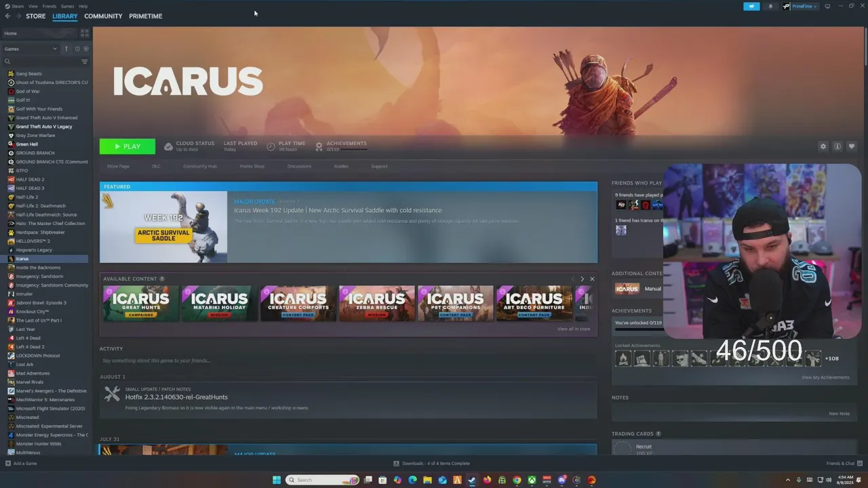The width and height of the screenshot is (868, 488).
Task: Open Icarus Great Hunts DLC thumbnail
Action: pyautogui.click(x=141, y=303)
